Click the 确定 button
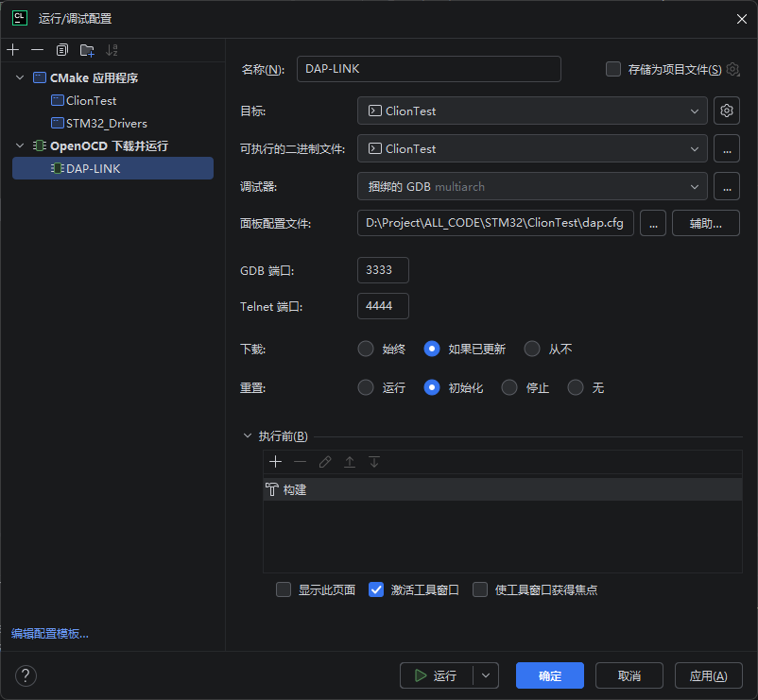Image resolution: width=758 pixels, height=700 pixels. click(549, 675)
